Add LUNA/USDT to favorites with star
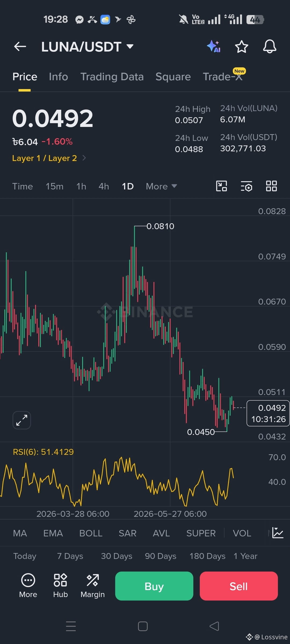Viewport: 290px width, 644px height. (241, 47)
